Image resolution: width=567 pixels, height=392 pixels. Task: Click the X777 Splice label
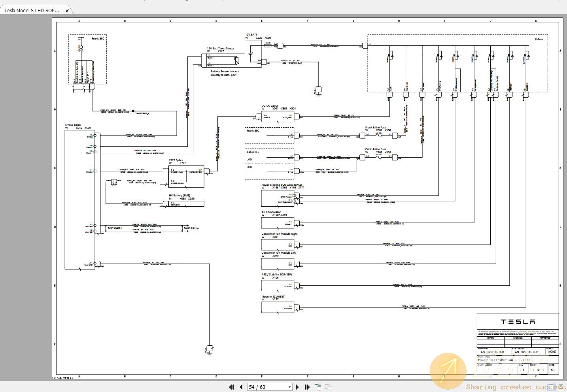[x=176, y=160]
